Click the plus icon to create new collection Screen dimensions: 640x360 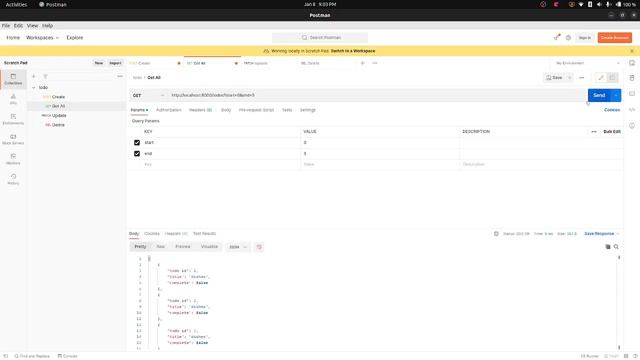[34, 76]
